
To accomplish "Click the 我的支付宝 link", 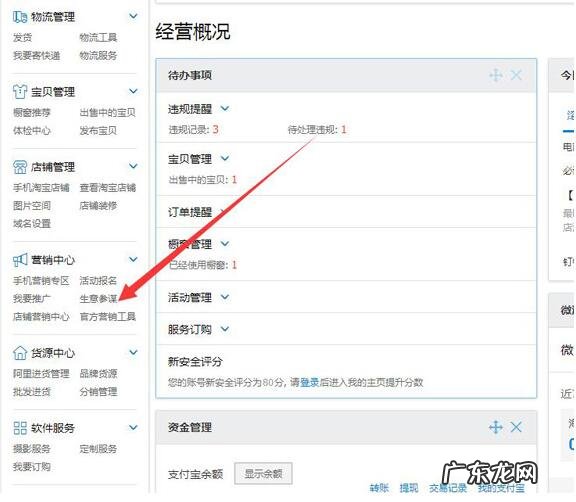I will tap(501, 488).
